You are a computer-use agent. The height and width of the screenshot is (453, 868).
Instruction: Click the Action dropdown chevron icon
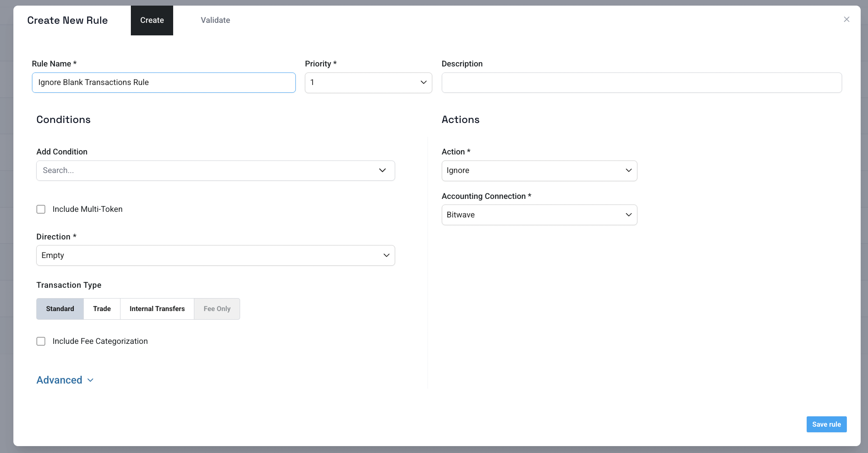point(628,170)
